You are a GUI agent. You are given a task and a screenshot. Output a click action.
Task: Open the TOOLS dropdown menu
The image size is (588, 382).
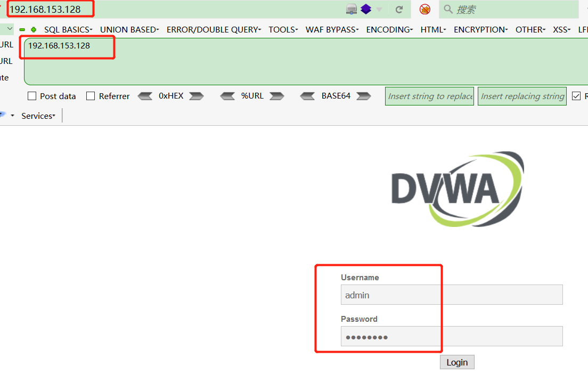pos(283,30)
